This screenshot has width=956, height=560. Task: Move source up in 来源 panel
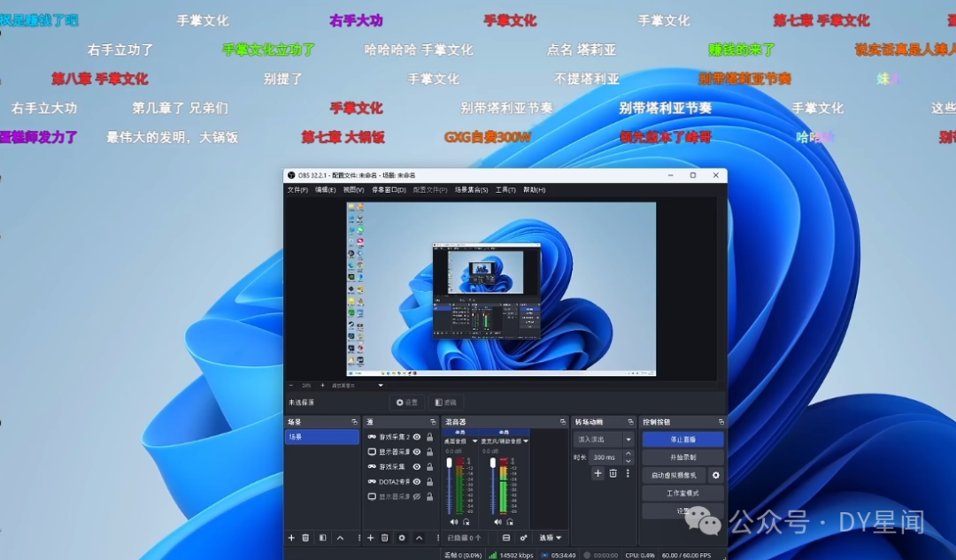419,538
